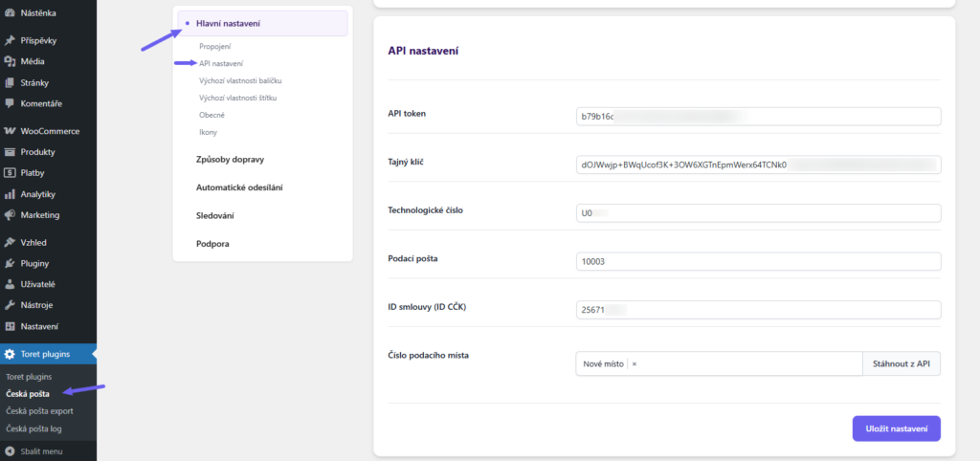
Task: Click into the API token field
Action: click(758, 116)
